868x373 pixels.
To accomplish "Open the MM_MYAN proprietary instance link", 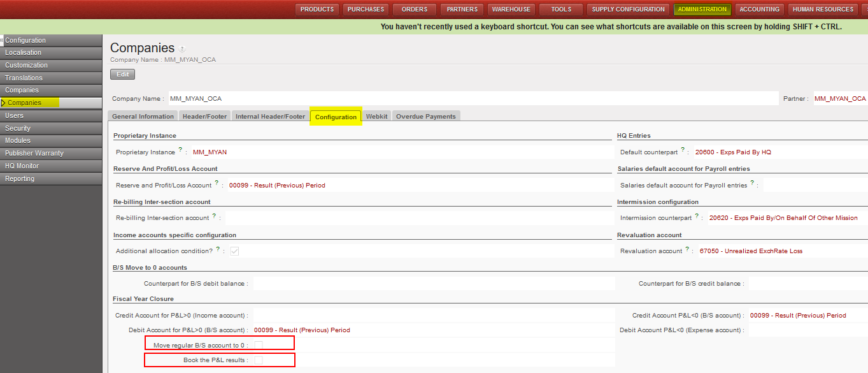I will [210, 152].
